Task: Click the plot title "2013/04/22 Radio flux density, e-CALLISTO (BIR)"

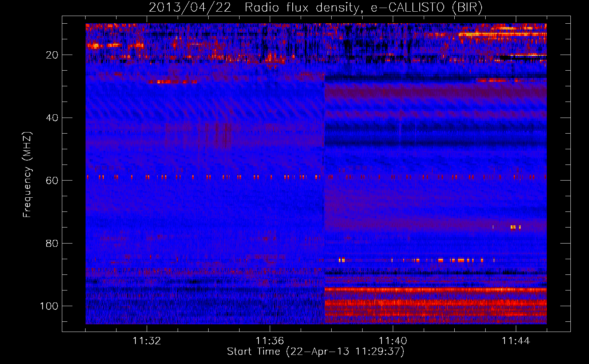Action: point(316,7)
